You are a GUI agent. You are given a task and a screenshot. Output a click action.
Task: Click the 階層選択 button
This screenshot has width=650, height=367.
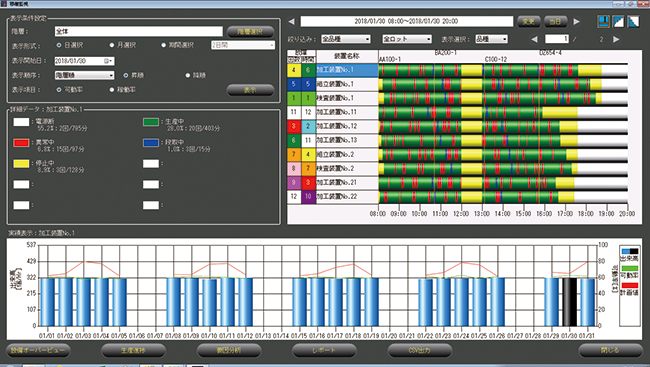(250, 32)
